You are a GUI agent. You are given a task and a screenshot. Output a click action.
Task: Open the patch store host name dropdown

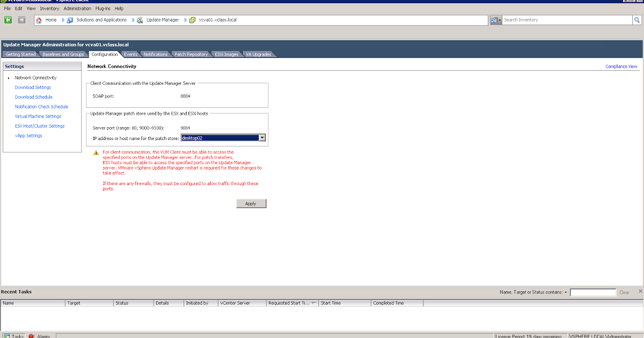pyautogui.click(x=262, y=138)
